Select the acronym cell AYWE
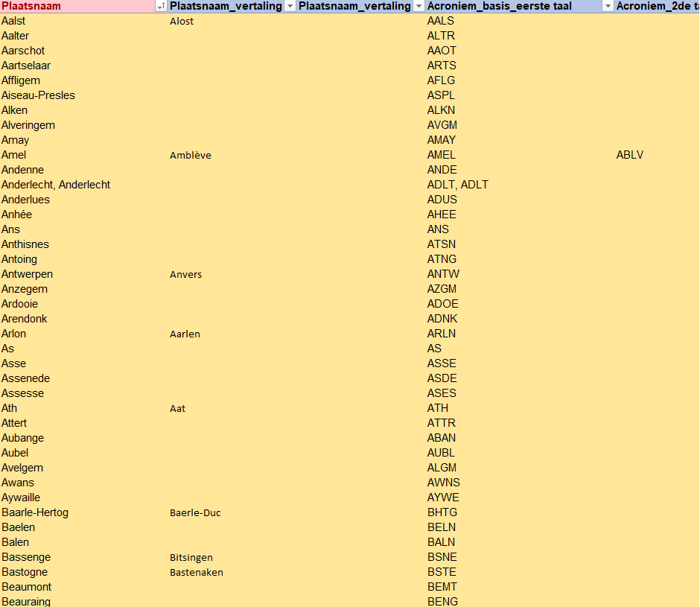The height and width of the screenshot is (607, 700). click(443, 498)
